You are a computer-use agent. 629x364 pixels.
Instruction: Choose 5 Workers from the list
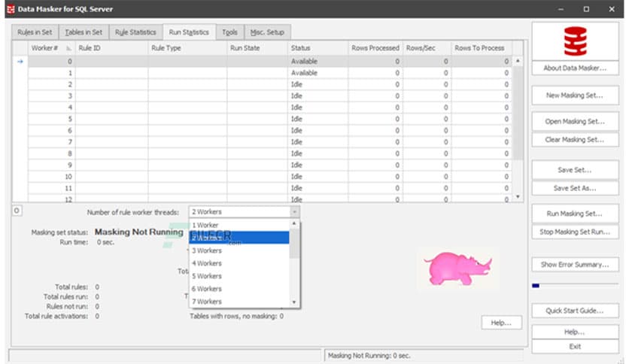(239, 276)
